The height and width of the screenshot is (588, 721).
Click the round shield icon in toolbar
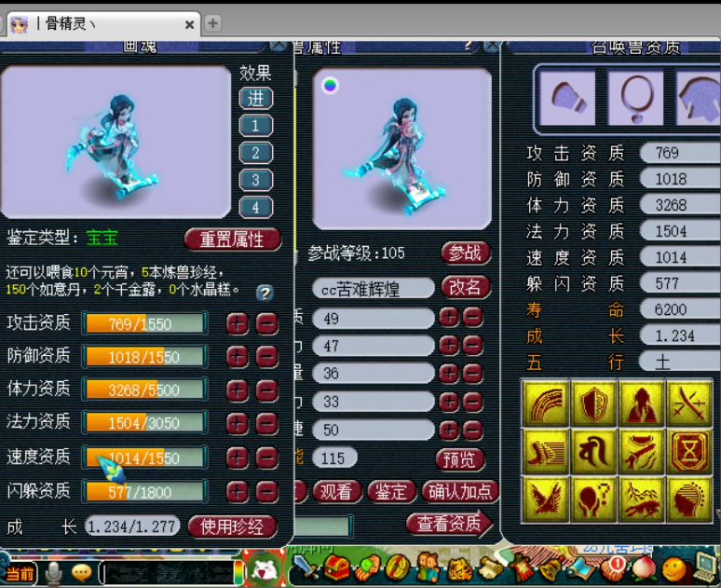[x=398, y=567]
